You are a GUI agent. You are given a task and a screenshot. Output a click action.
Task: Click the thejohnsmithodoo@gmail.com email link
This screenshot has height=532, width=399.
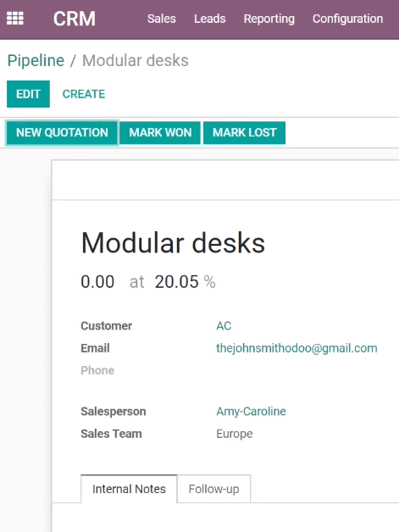(x=296, y=348)
